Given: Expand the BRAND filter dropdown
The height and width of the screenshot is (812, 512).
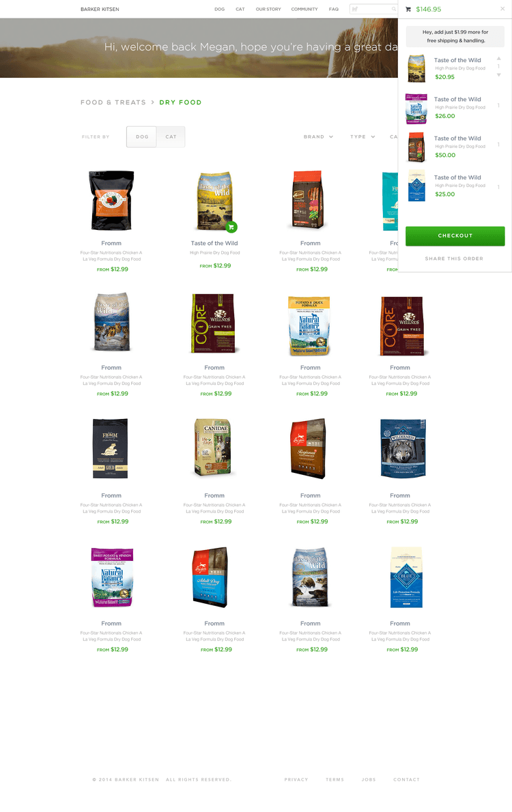Looking at the screenshot, I should pos(318,136).
